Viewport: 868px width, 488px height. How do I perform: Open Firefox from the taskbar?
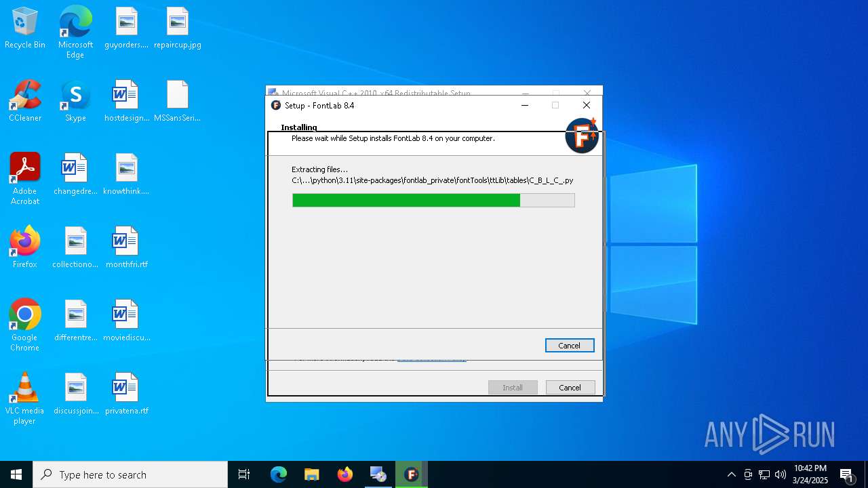(345, 474)
